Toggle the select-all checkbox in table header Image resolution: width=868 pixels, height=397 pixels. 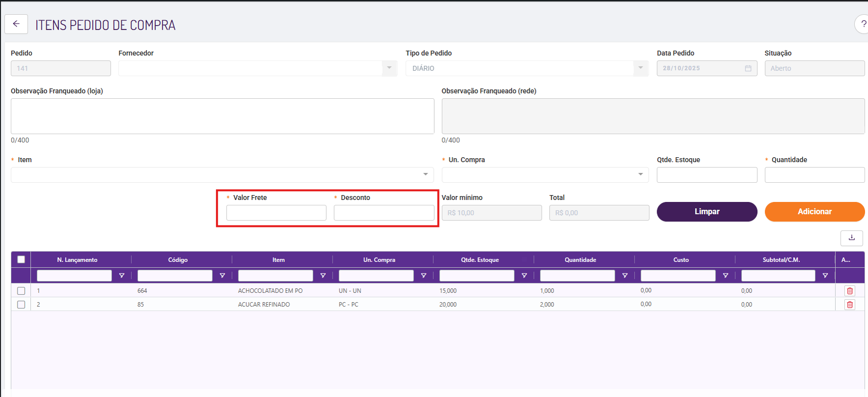[21, 259]
